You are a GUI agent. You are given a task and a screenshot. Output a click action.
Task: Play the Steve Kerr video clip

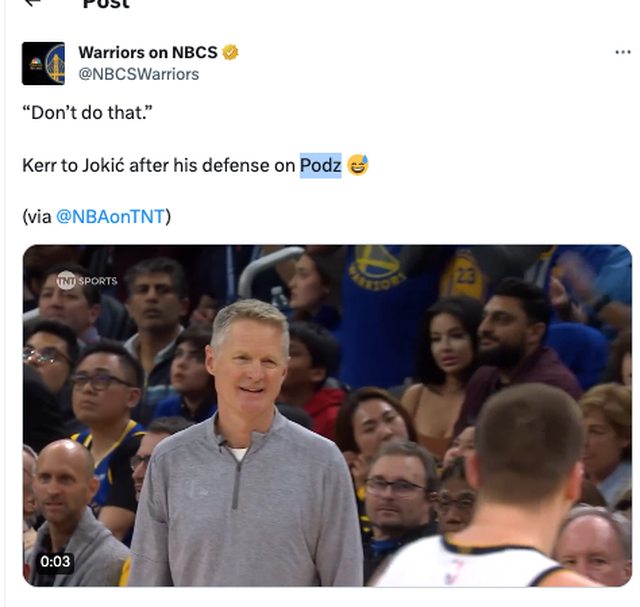coord(327,416)
